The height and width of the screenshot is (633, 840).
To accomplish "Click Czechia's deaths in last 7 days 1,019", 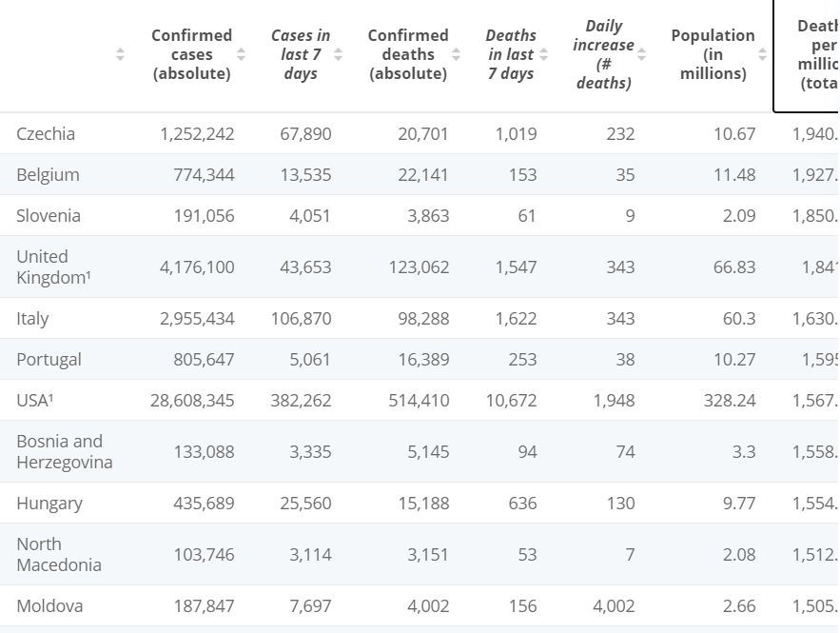I will [516, 134].
